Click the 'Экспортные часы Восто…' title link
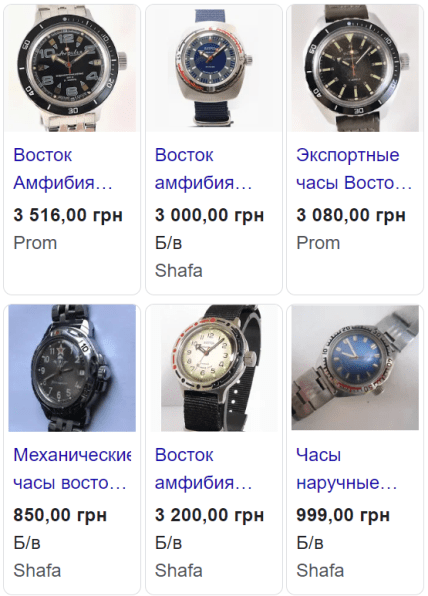The width and height of the screenshot is (428, 596). (x=354, y=169)
